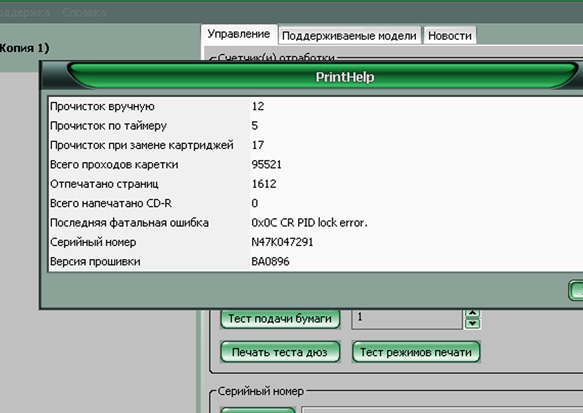This screenshot has width=583, height=413.
Task: Select the Прочисток вручную row
Action: [x=316, y=106]
